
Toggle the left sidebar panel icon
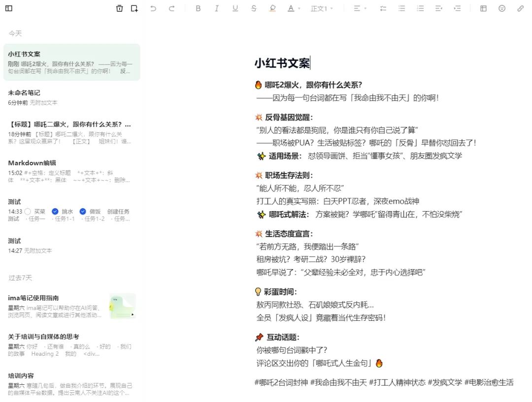click(9, 8)
